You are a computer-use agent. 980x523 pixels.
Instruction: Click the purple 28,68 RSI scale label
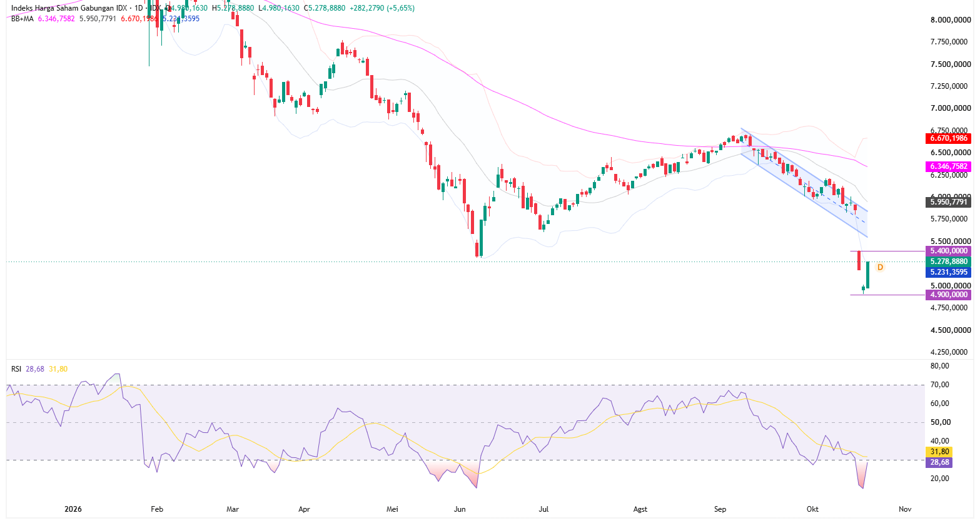(x=939, y=462)
